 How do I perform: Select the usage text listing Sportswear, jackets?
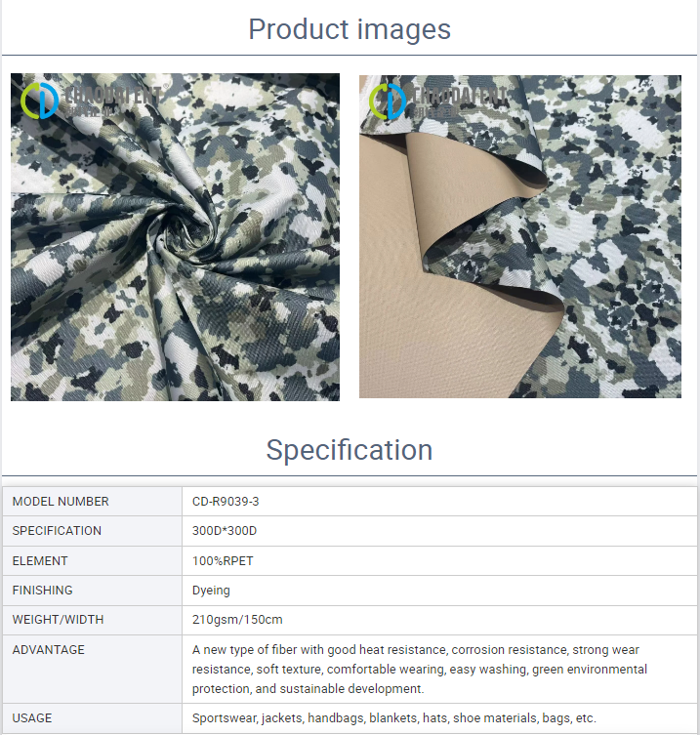click(x=393, y=718)
